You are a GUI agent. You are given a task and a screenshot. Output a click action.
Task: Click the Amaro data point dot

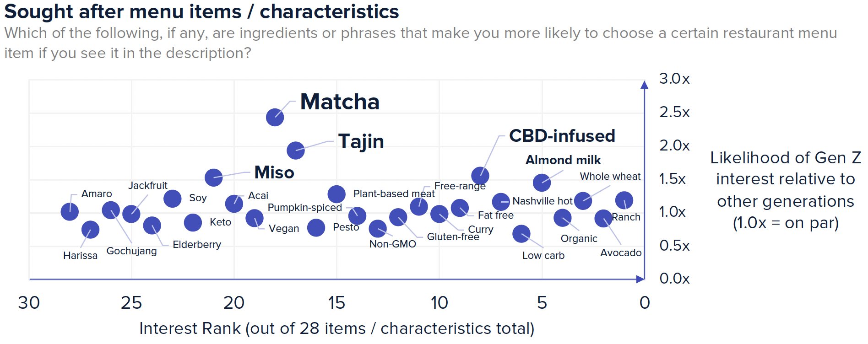click(x=70, y=212)
